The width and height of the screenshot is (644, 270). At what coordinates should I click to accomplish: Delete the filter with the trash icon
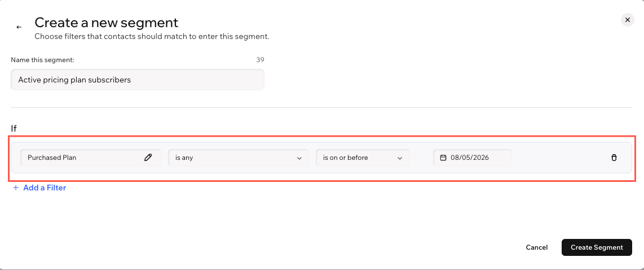[614, 158]
